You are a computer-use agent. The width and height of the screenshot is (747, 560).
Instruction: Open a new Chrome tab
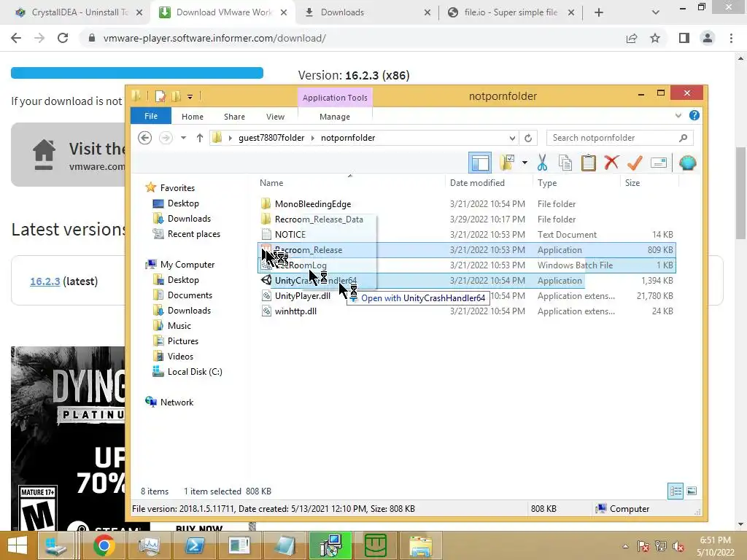599,12
